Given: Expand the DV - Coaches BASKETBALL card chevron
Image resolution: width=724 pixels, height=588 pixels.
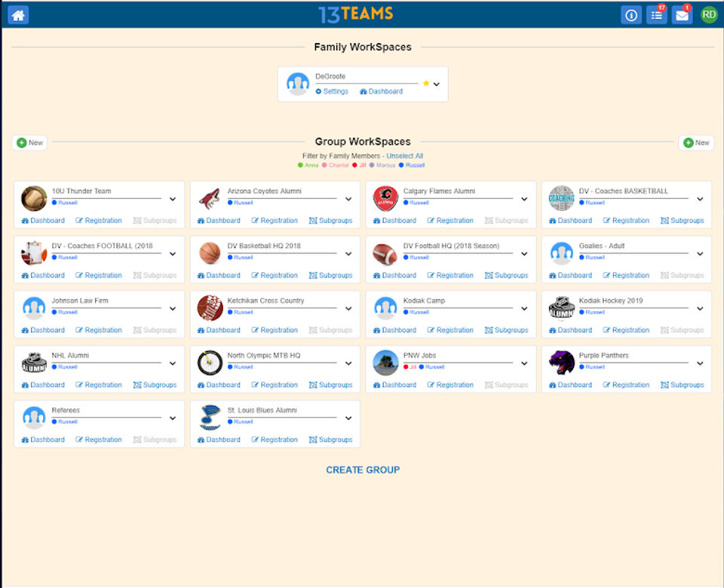Looking at the screenshot, I should tap(700, 199).
